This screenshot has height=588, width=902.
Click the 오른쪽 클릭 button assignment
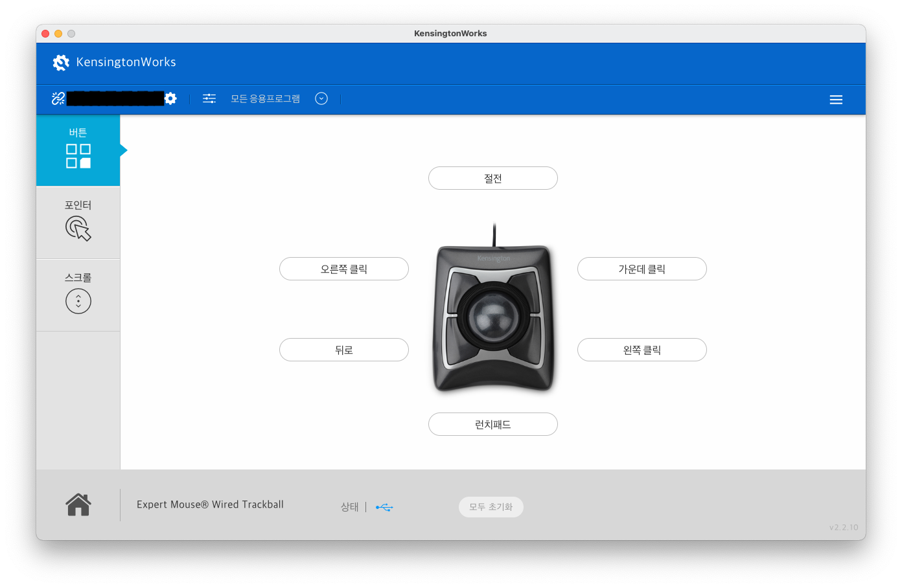pos(344,269)
